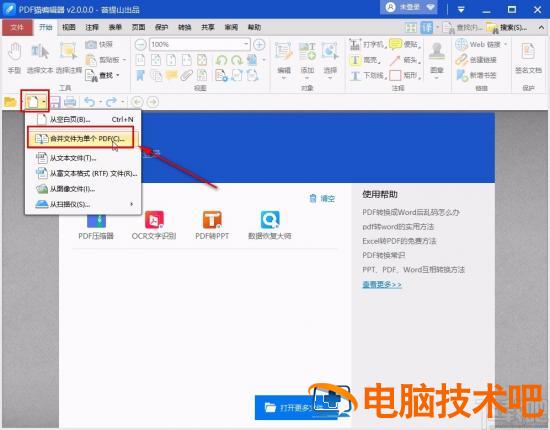Click the Highlight (高亮) text tool
Image resolution: width=550 pixels, height=430 pixels.
point(365,60)
